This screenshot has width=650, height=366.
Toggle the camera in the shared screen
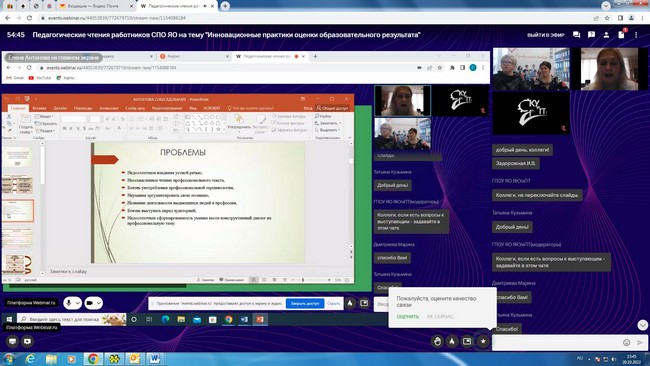(89, 303)
